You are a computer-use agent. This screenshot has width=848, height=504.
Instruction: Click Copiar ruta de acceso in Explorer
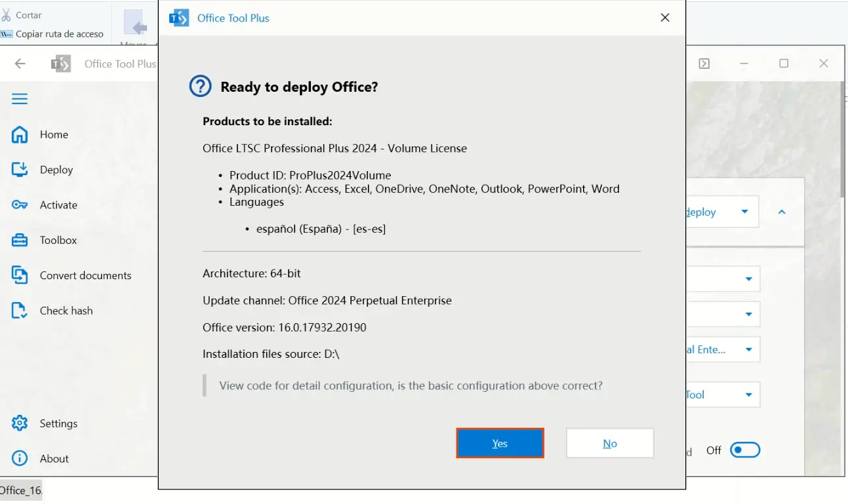coord(59,34)
